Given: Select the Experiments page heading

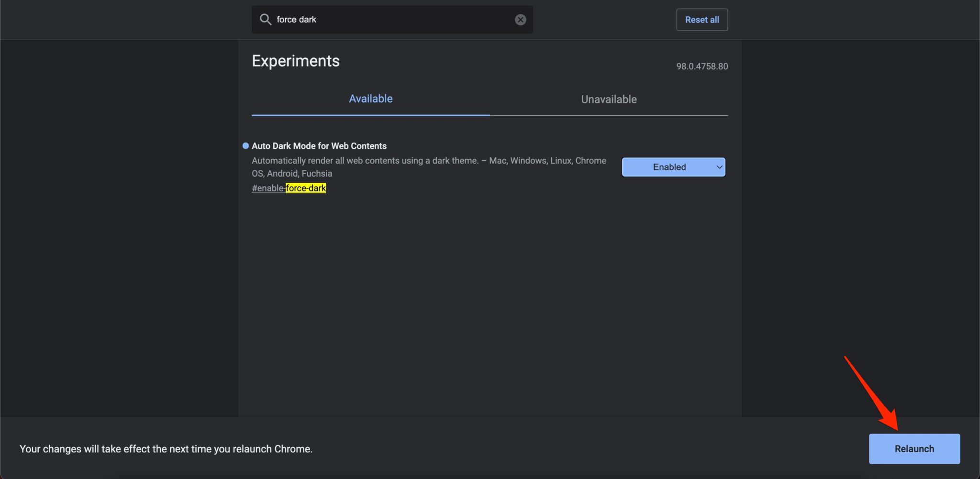Looking at the screenshot, I should 295,60.
